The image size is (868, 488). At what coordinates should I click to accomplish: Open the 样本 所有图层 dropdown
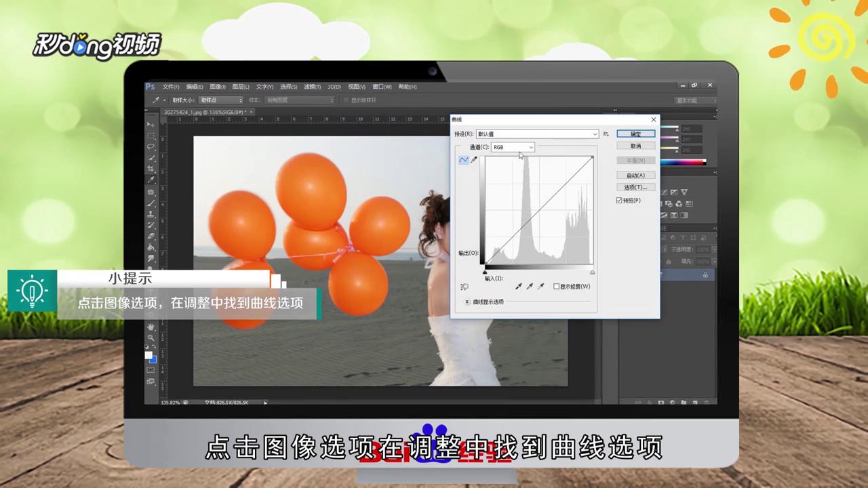tap(300, 100)
